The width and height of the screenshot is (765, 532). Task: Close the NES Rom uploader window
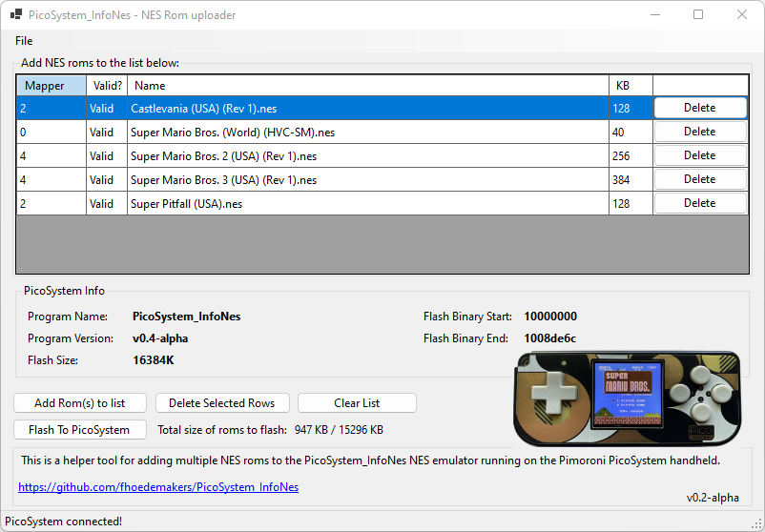[x=741, y=14]
